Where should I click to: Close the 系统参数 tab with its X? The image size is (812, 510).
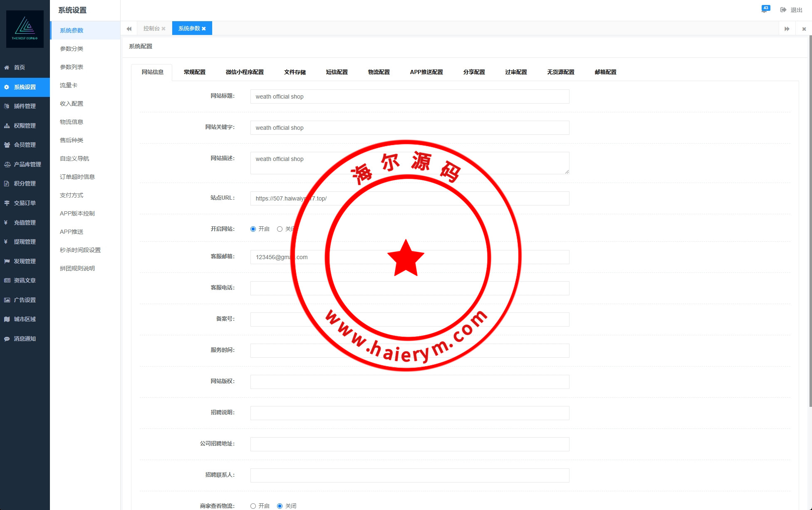[204, 29]
